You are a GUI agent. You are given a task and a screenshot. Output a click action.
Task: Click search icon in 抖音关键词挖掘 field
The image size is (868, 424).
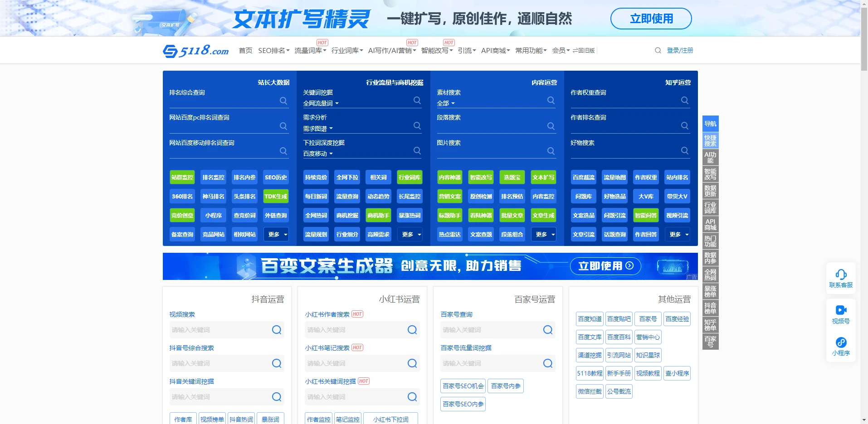(277, 397)
